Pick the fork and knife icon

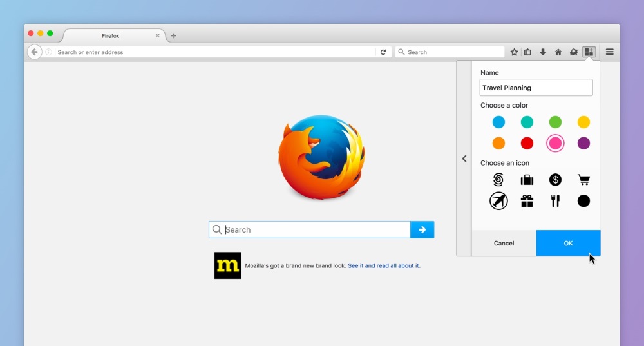(555, 201)
